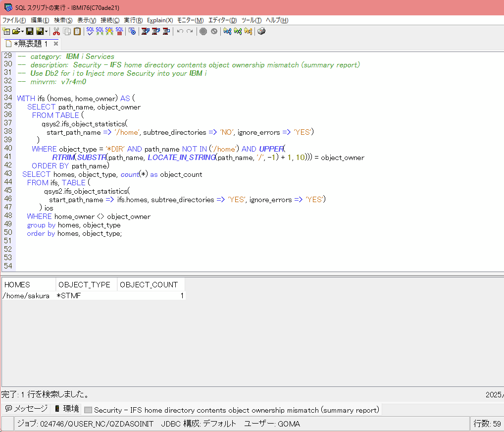Expand the open file dropdown arrow
504x432 pixels.
click(22, 31)
